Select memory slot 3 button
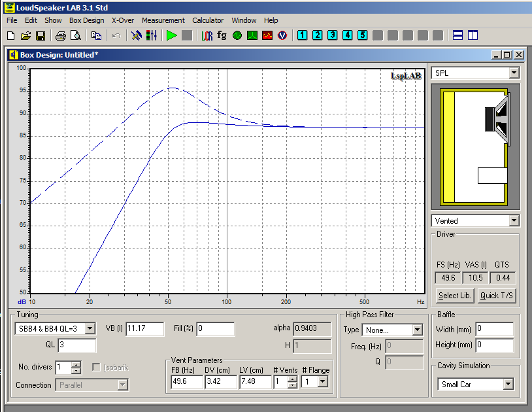The height and width of the screenshot is (412, 532). tap(332, 35)
